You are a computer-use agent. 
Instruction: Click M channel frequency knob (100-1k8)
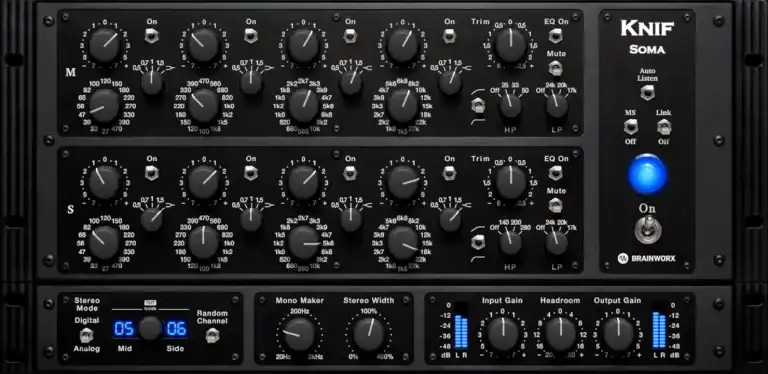click(204, 105)
